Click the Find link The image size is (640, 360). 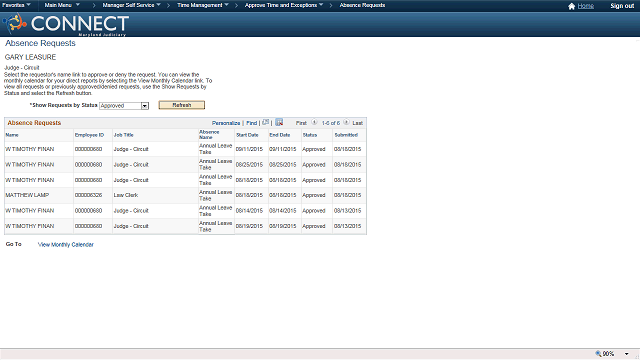[x=251, y=123]
